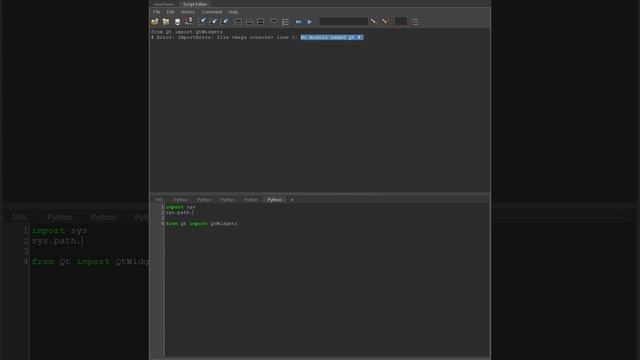Select the active highlighted Python tab
The image size is (640, 360).
point(274,200)
